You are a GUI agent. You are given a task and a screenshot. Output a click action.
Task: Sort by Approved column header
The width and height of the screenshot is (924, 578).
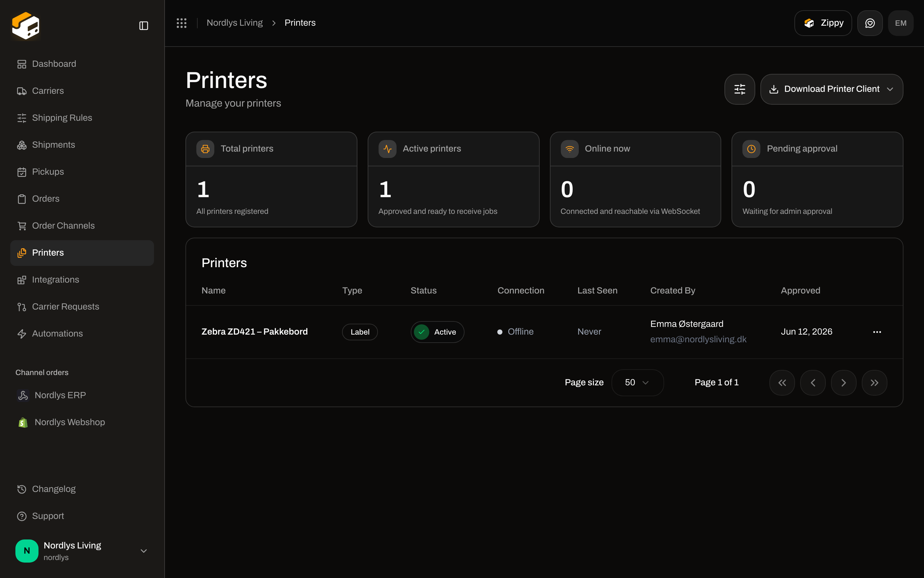click(800, 291)
